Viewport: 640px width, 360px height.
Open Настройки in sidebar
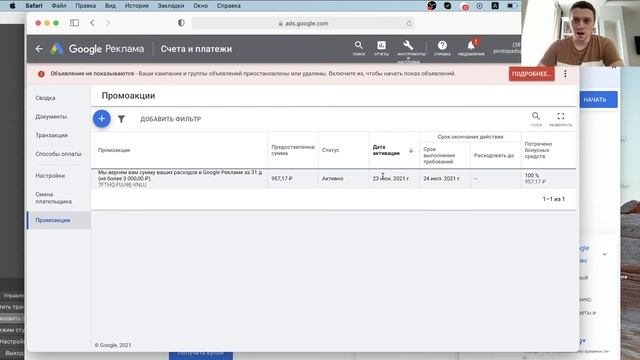point(50,176)
